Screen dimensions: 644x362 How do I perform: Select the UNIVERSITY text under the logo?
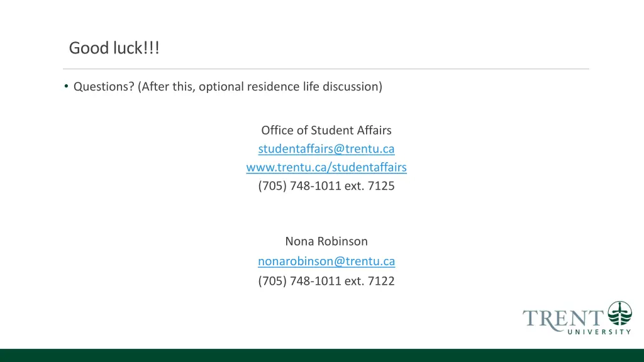(x=599, y=332)
